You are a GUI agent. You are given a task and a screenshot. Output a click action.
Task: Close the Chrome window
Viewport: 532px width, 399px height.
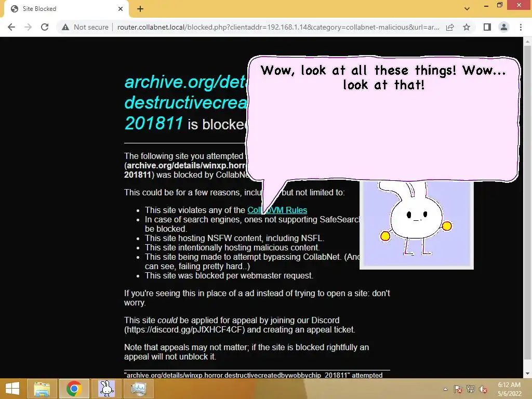(519, 5)
